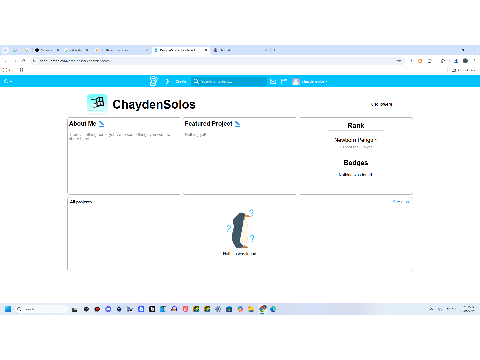Viewport: 480px width, 360px height.
Task: Click the browser address bar
Action: click(217, 61)
